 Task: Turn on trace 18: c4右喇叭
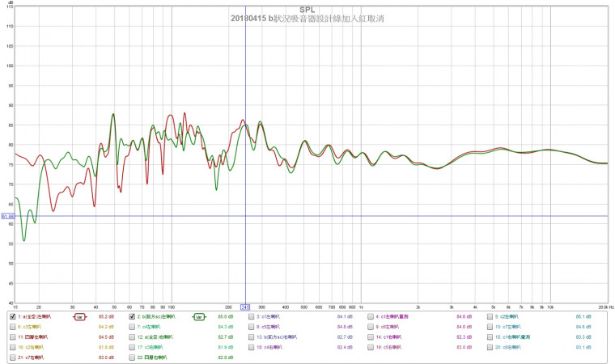252,347
